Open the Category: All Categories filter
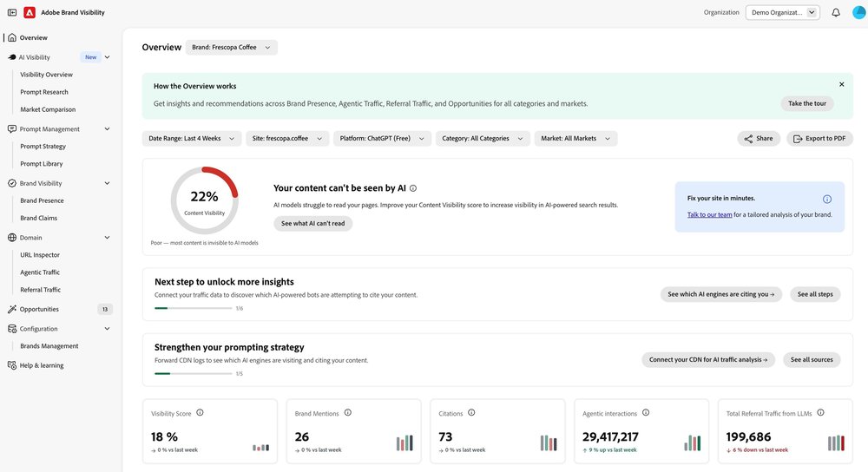Screen dimensions: 868x472 click(x=483, y=138)
